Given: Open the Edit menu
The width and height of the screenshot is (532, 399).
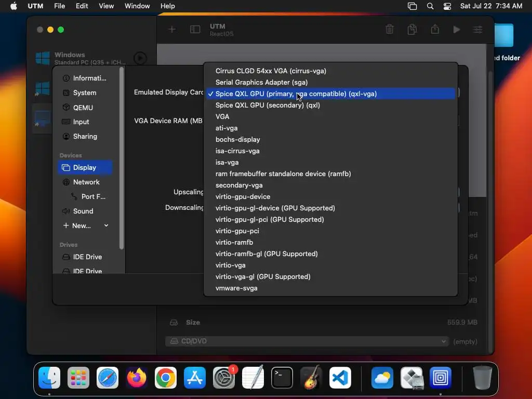Looking at the screenshot, I should tap(82, 6).
